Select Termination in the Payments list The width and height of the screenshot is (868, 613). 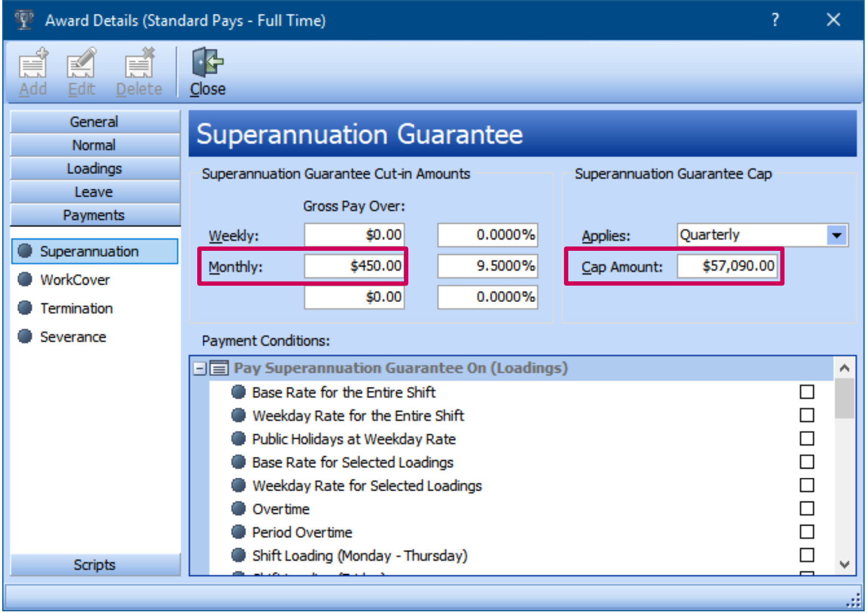click(76, 308)
